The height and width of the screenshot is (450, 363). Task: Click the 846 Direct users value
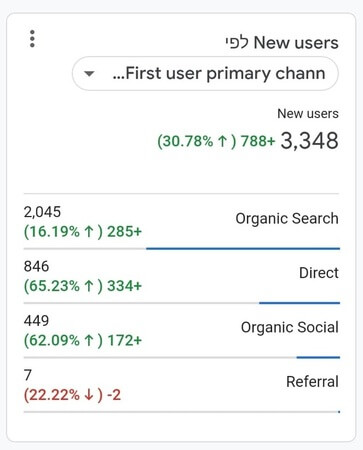pyautogui.click(x=36, y=266)
